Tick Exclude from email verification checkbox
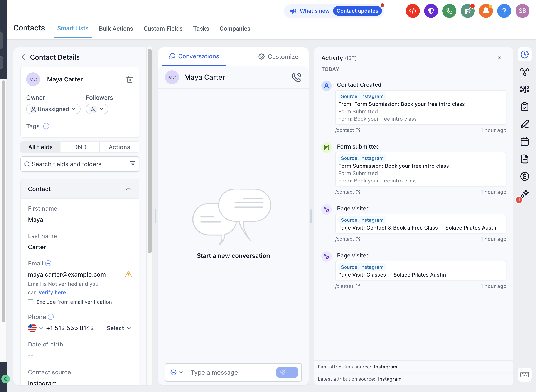Image resolution: width=536 pixels, height=392 pixels. pos(30,302)
